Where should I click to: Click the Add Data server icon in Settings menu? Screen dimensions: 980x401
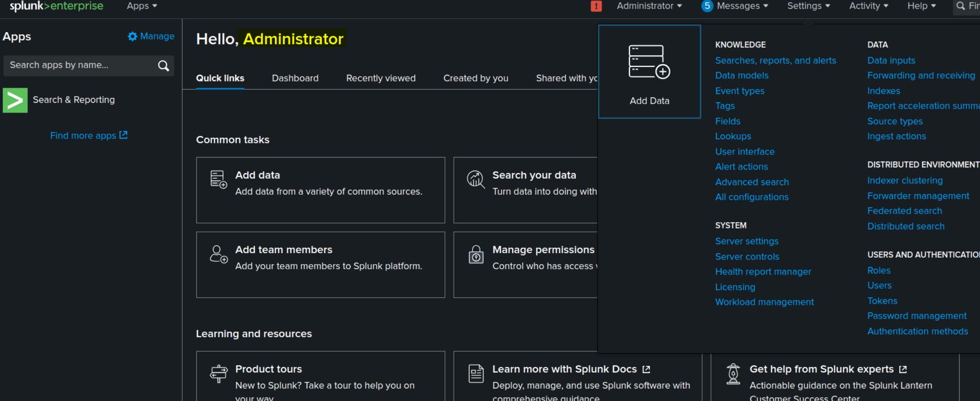[x=649, y=62]
